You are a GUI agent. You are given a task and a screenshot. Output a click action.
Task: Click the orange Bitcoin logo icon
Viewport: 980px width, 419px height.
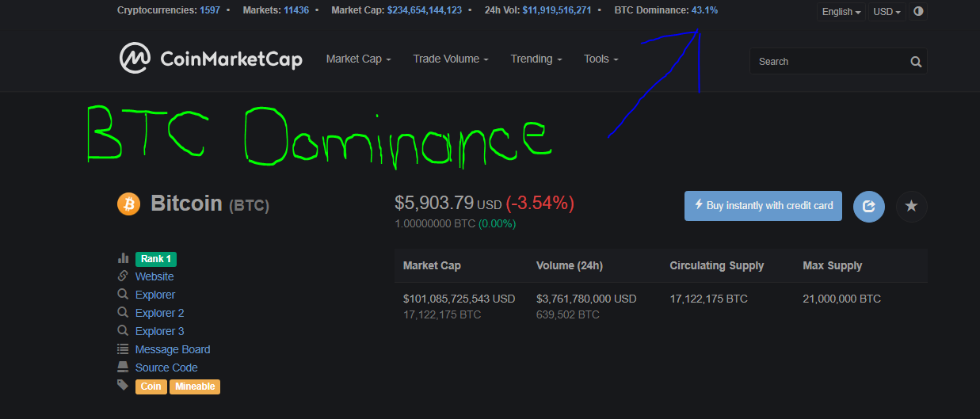coord(128,204)
